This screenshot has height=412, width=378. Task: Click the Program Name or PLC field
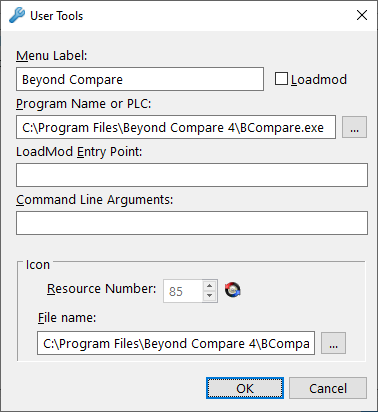[176, 127]
